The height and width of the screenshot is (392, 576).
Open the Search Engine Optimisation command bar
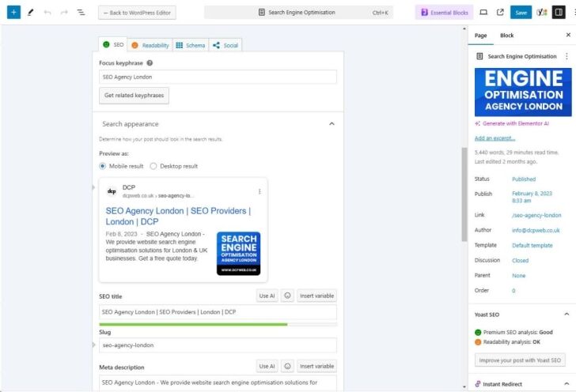[x=298, y=13]
